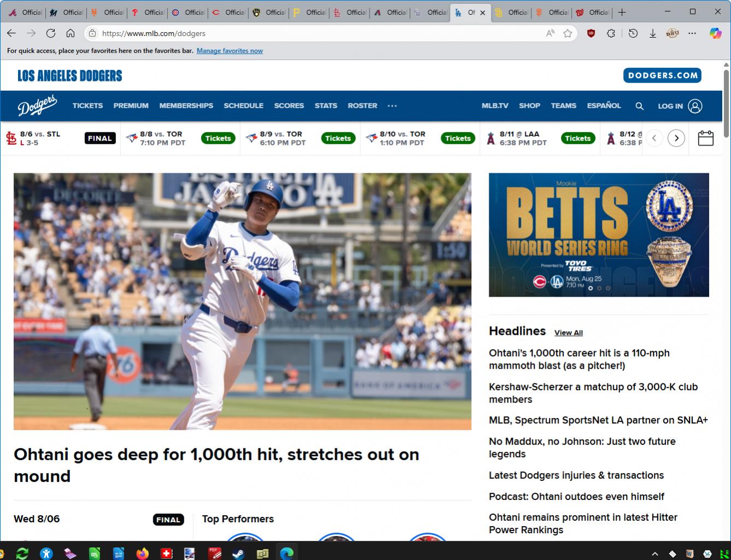
Task: Click Tickets for 8/8 vs. TOR game
Action: click(218, 138)
